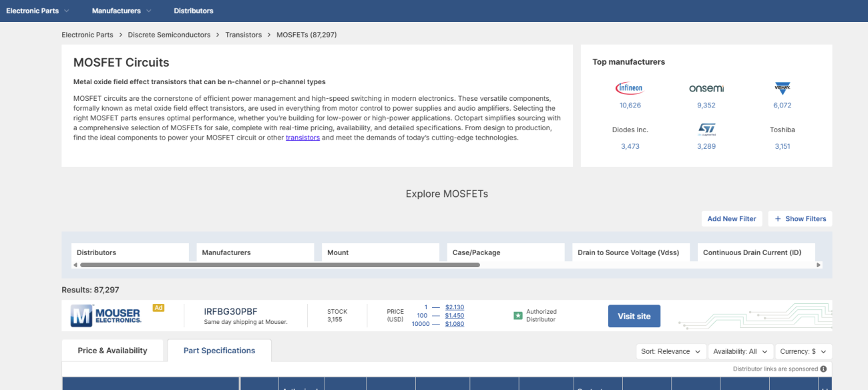
Task: Open STMicroelectronics manufacturer logo
Action: (706, 129)
